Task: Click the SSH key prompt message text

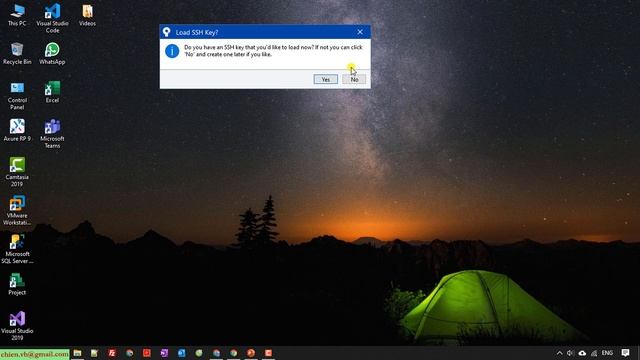Action: point(273,51)
